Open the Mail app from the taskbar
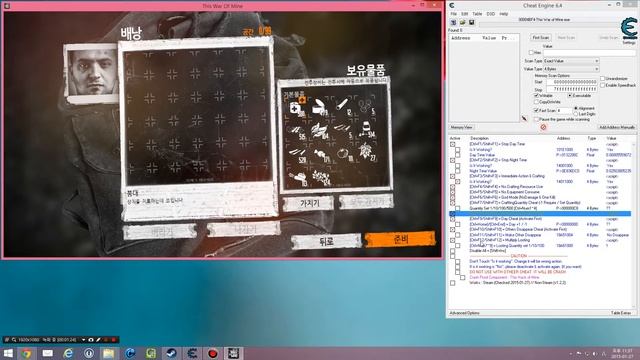 tap(47, 353)
